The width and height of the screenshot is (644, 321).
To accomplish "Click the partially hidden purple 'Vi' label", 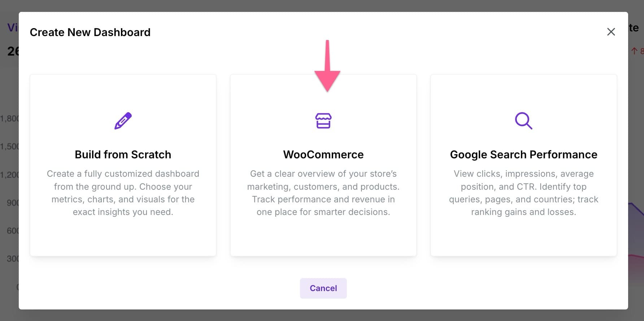I will [12, 27].
